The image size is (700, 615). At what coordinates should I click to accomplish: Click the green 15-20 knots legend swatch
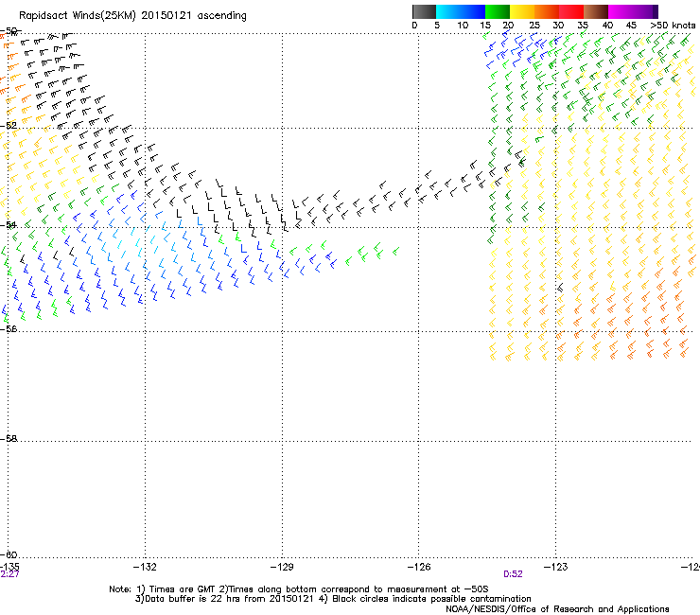[x=498, y=11]
